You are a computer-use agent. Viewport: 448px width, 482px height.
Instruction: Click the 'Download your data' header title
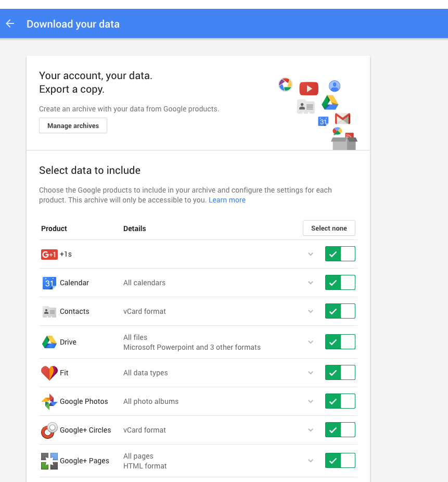coord(73,24)
